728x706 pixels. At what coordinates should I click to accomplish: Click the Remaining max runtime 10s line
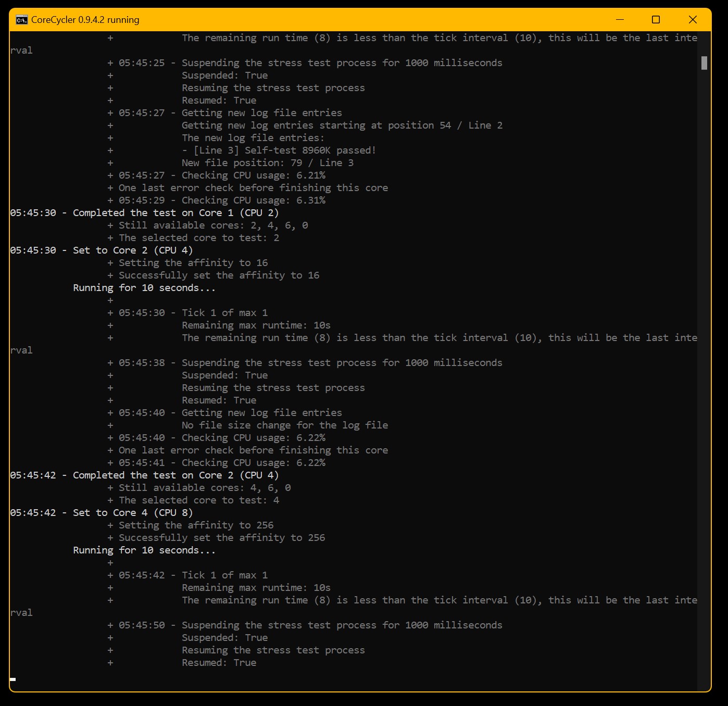tap(256, 587)
